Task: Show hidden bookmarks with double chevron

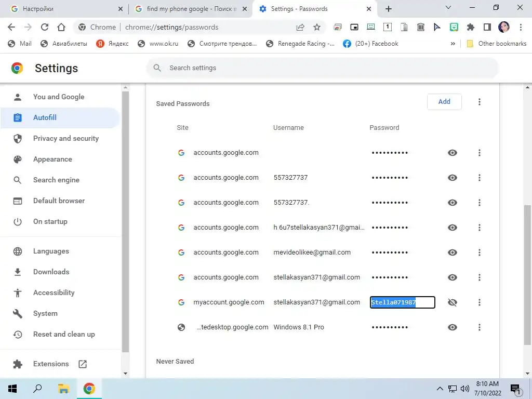Action: [x=453, y=44]
